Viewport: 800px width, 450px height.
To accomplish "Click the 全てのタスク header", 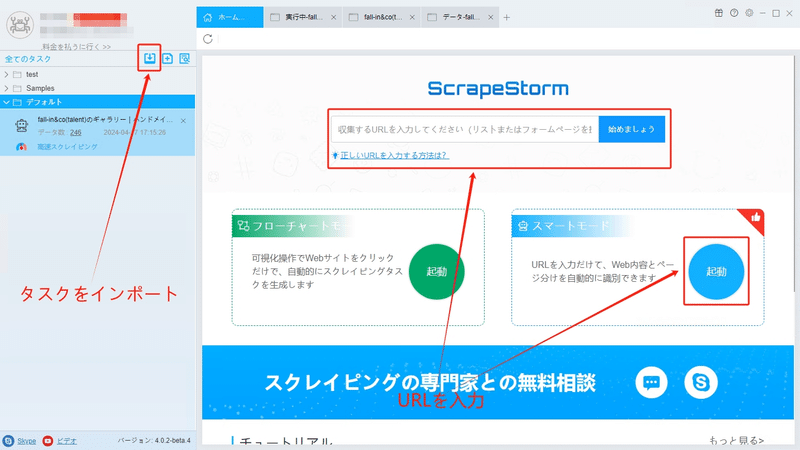I will click(x=28, y=59).
